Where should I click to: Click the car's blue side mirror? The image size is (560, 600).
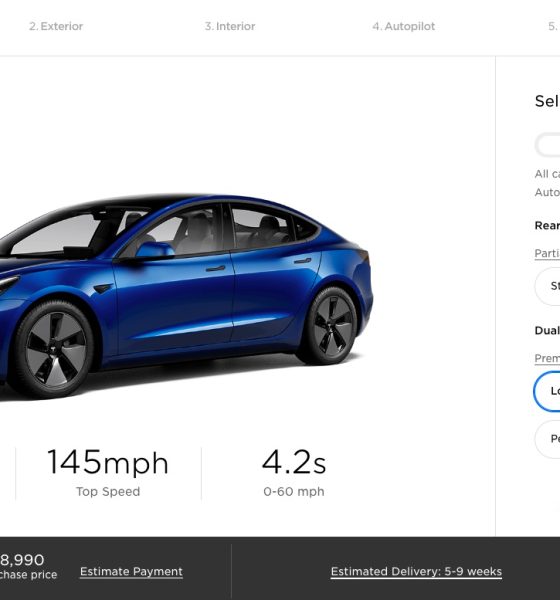pos(154,251)
